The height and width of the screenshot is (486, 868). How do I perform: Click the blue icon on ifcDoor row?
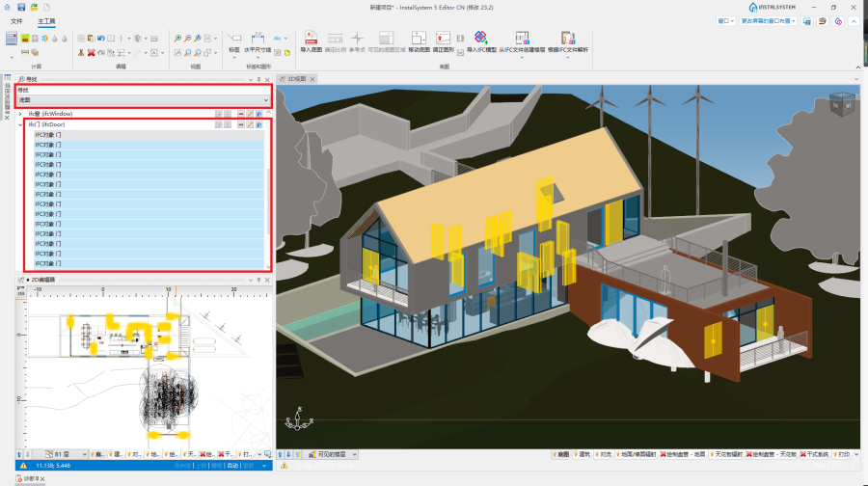(x=258, y=124)
